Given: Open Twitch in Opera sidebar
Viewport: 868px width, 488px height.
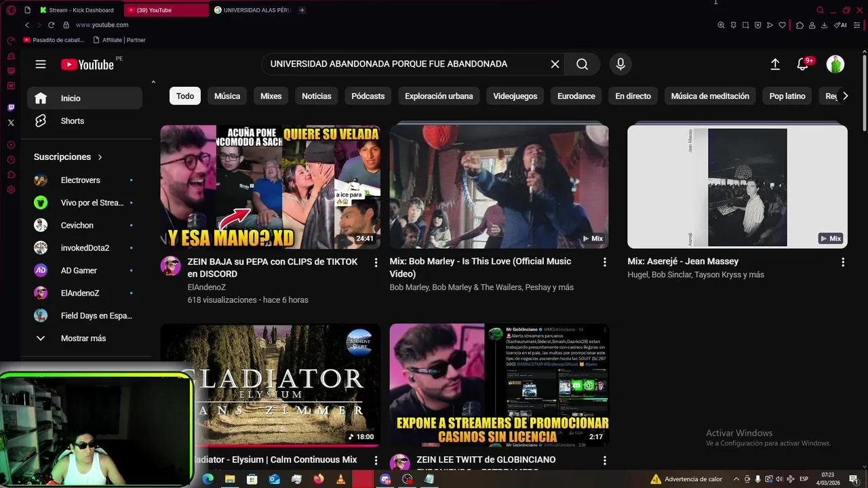Looking at the screenshot, I should 11,108.
